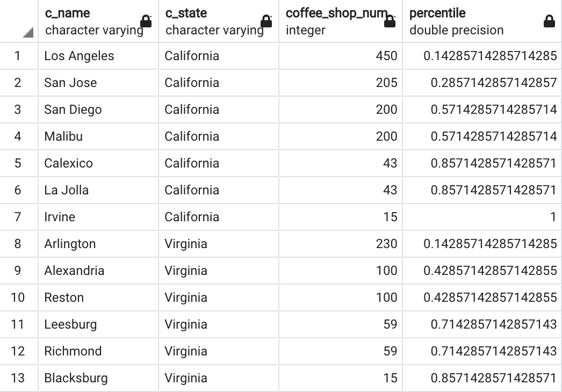Viewport: 562px width, 392px height.
Task: Click the 450 coffee shop count cell
Action: 341,56
